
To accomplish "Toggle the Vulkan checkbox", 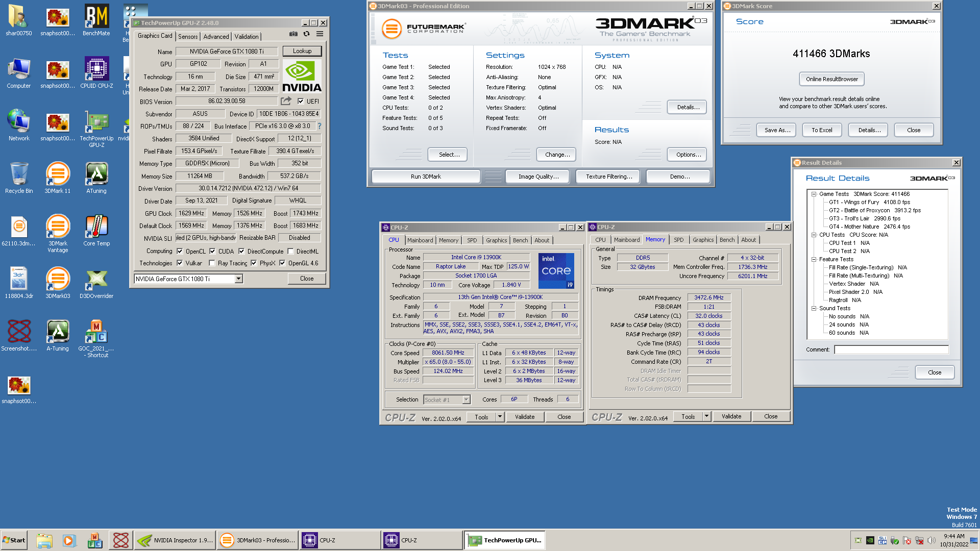I will click(180, 263).
